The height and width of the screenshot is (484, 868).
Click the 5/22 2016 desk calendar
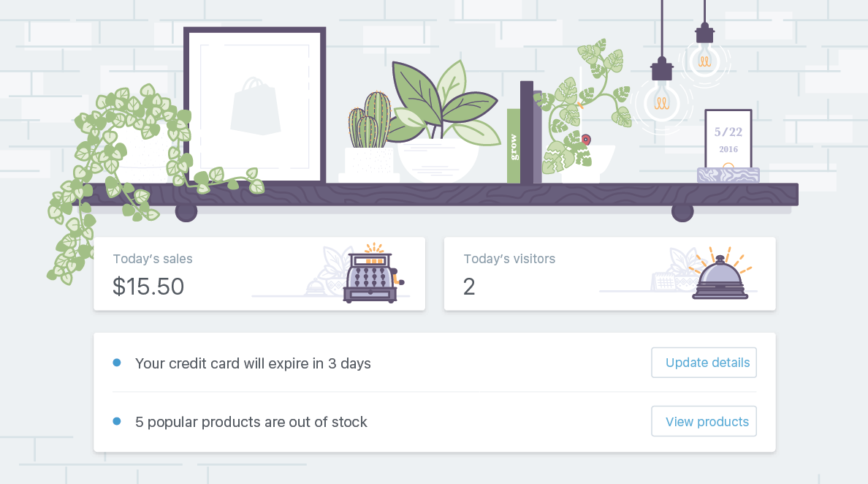click(x=728, y=143)
